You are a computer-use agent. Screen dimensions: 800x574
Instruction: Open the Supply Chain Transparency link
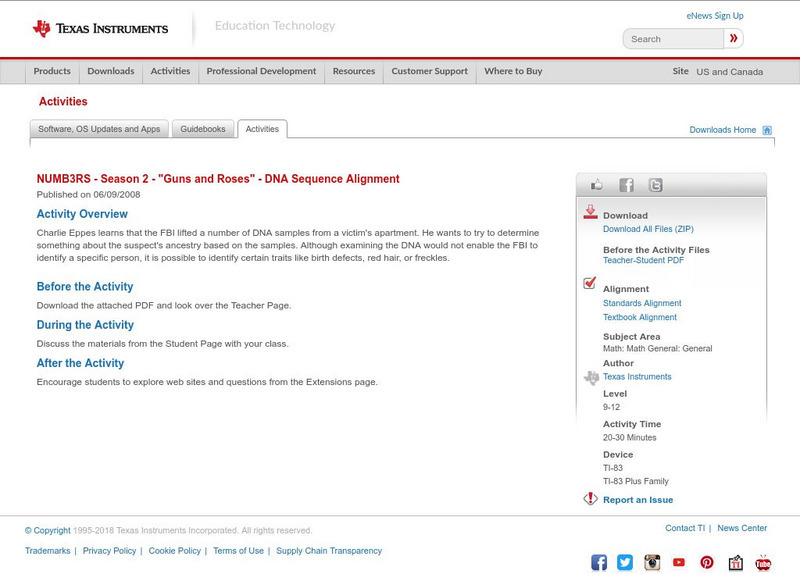(329, 551)
